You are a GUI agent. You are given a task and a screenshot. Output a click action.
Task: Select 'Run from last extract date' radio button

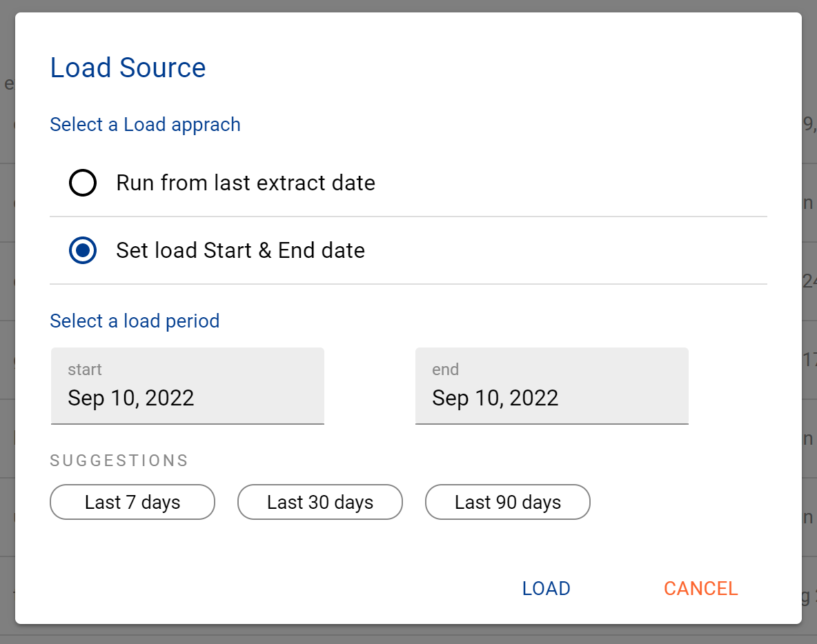pos(83,183)
